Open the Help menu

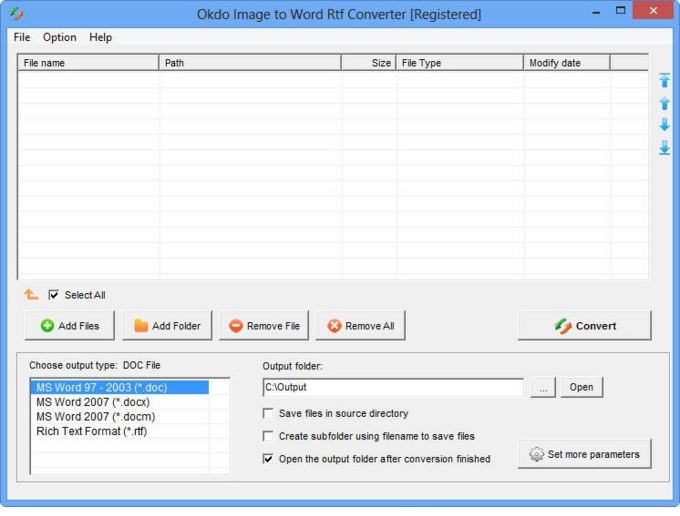(x=100, y=37)
